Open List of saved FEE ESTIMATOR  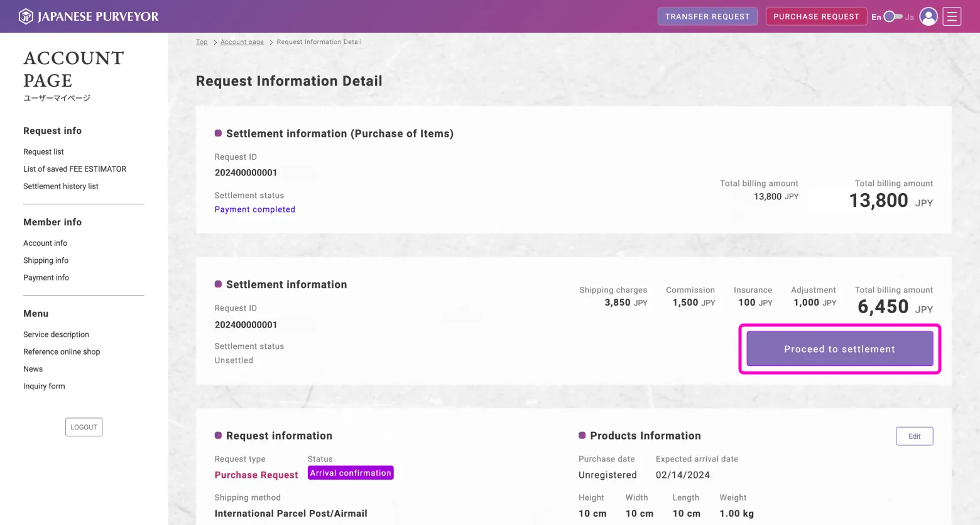click(x=75, y=169)
